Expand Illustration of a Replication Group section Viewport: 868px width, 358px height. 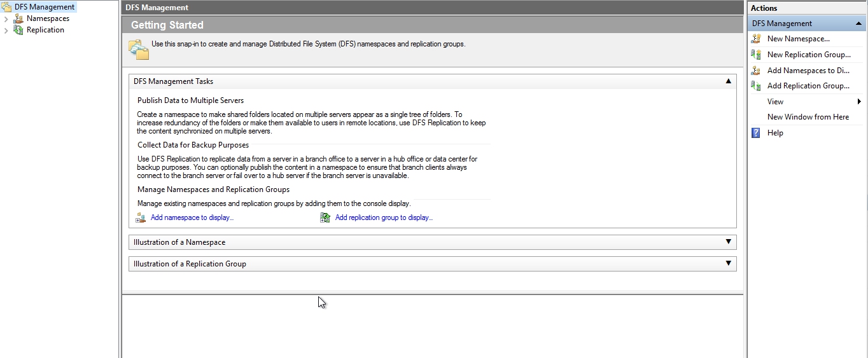(729, 264)
